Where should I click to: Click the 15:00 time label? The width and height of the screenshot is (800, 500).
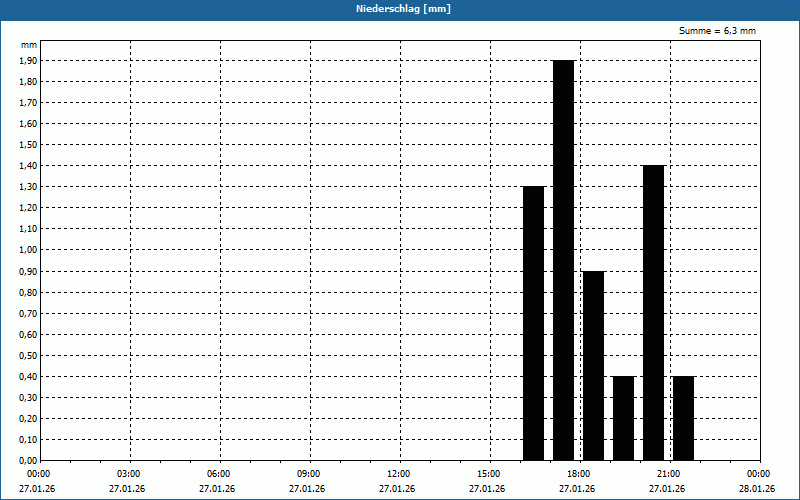[x=489, y=474]
